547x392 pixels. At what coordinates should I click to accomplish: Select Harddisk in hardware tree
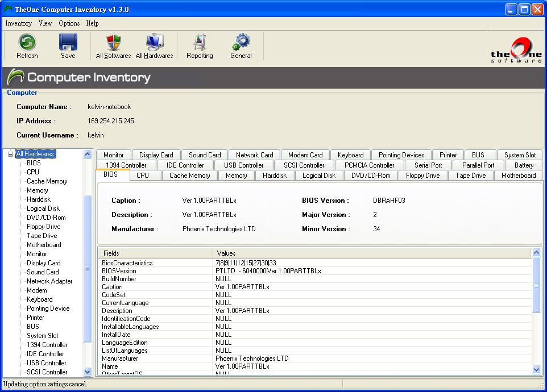click(39, 199)
